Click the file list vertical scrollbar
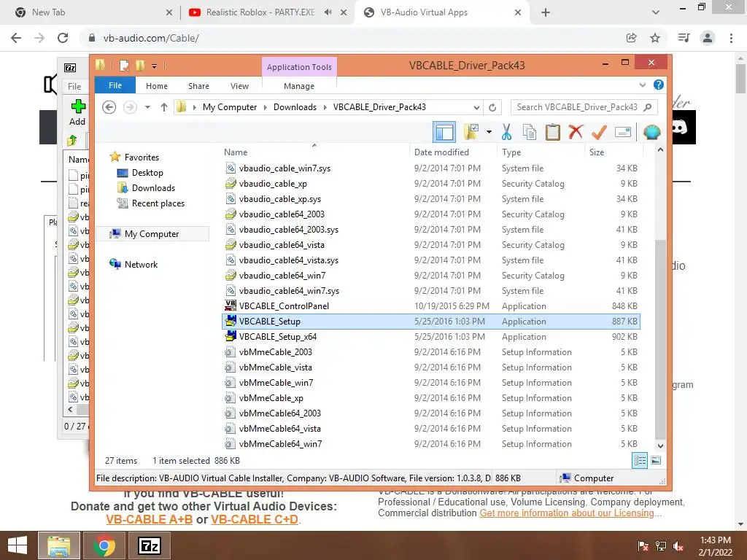This screenshot has height=560, width=747. click(659, 338)
